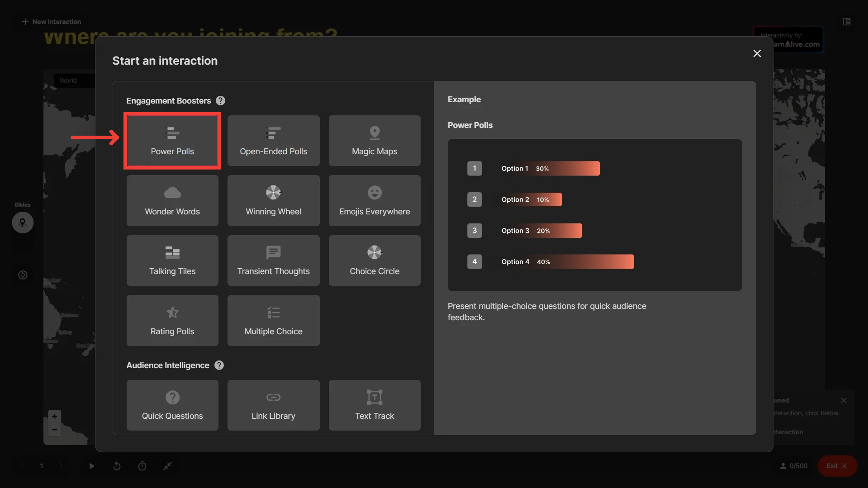Open Quick Questions under Audience Intelligence
Image resolution: width=868 pixels, height=488 pixels.
(x=172, y=405)
